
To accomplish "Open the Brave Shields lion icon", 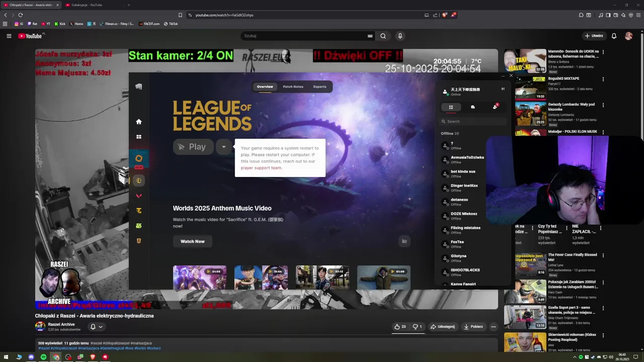I will click(x=444, y=15).
